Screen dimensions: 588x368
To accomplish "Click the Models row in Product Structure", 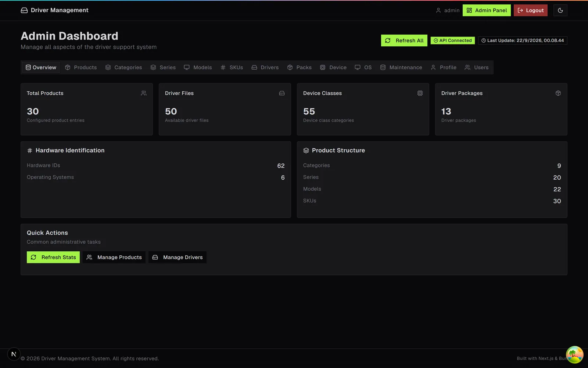I will (432, 189).
